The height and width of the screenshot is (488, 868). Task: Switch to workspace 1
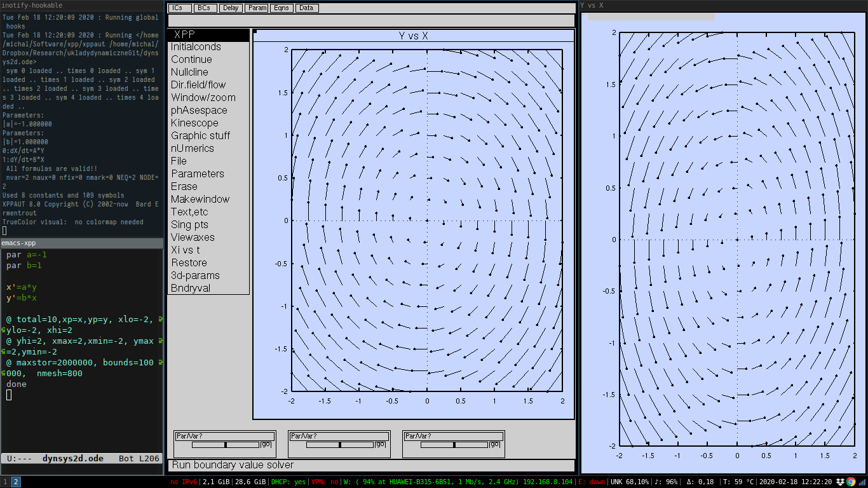tap(5, 482)
